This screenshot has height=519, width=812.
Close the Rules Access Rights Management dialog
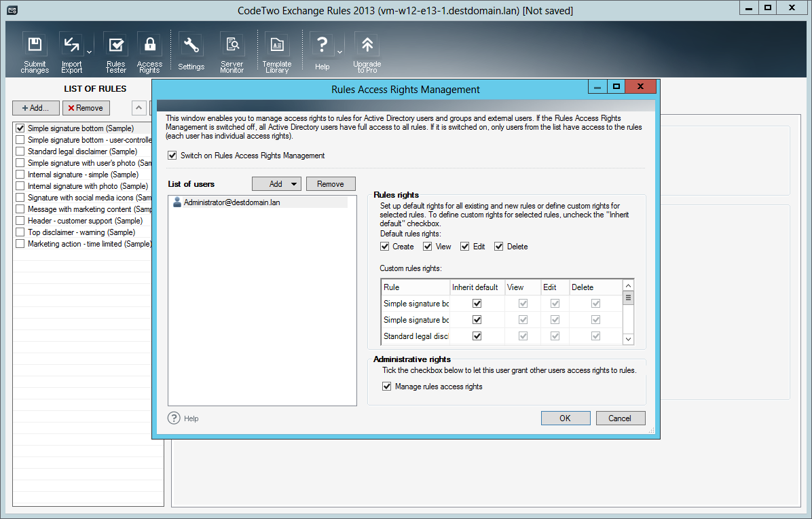[x=641, y=86]
